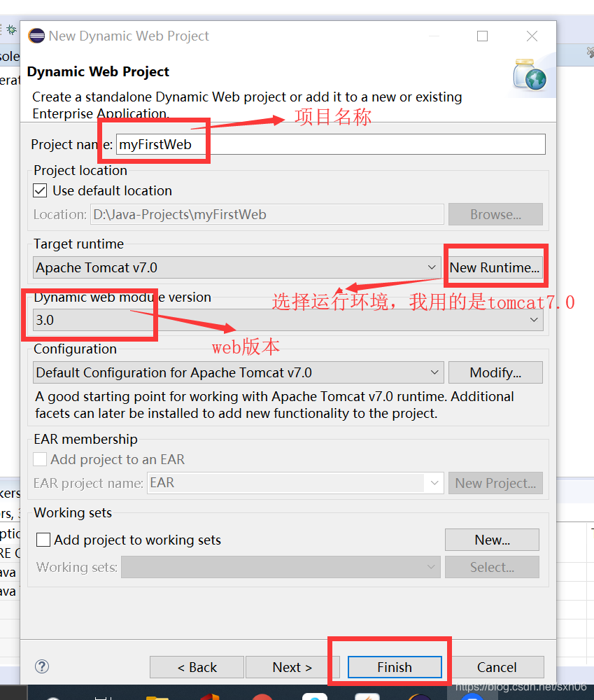Screen dimensions: 594x700
Task: Open the Target runtime dropdown
Action: tap(238, 267)
